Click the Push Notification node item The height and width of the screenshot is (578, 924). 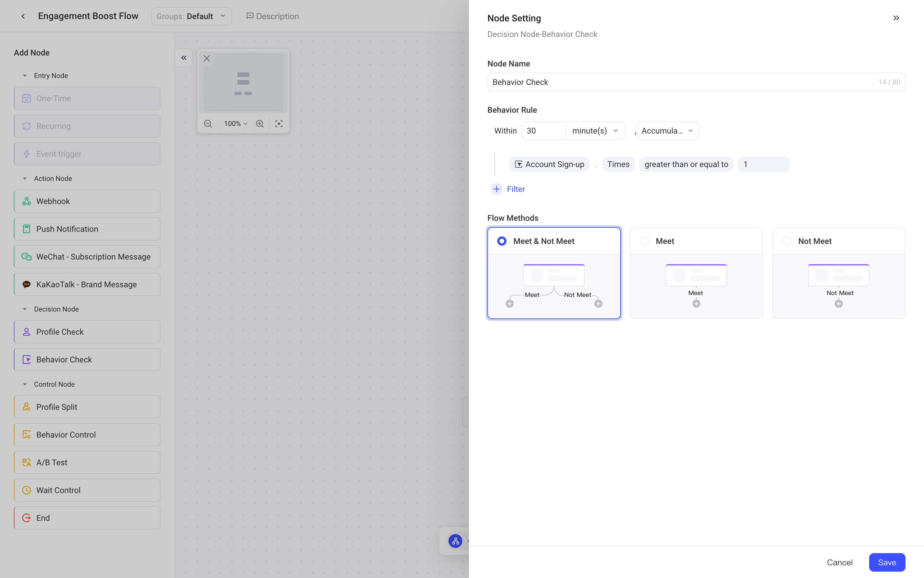(87, 229)
